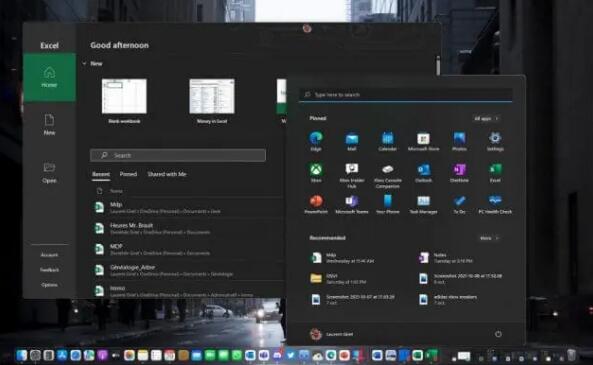
Task: Create a Blank workbook from thumbnail
Action: tap(124, 96)
